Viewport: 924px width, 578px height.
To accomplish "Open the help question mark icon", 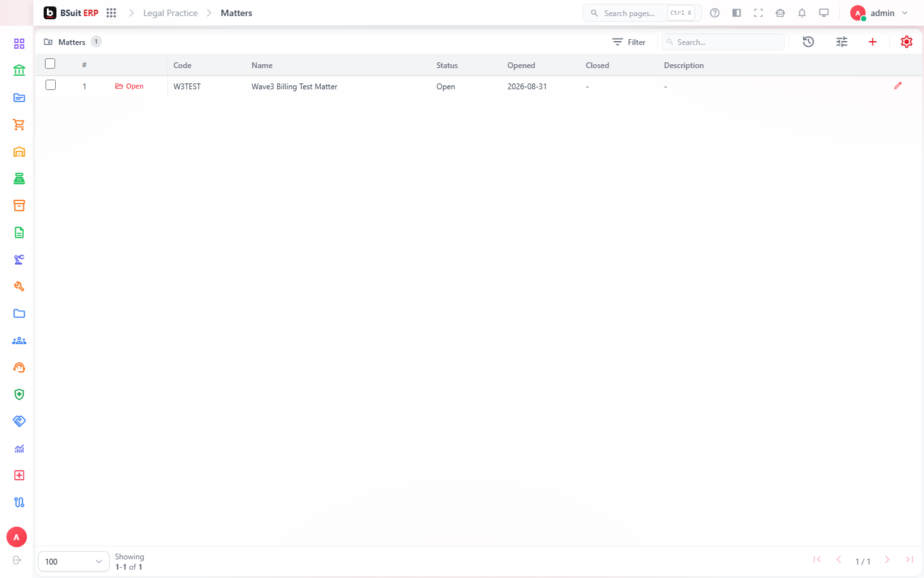I will coord(715,13).
